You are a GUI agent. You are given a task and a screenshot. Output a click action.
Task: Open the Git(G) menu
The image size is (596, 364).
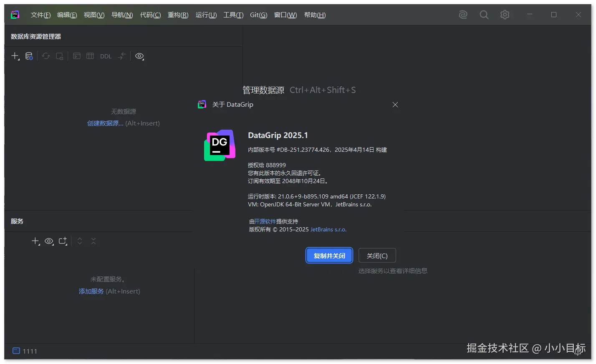pos(258,15)
